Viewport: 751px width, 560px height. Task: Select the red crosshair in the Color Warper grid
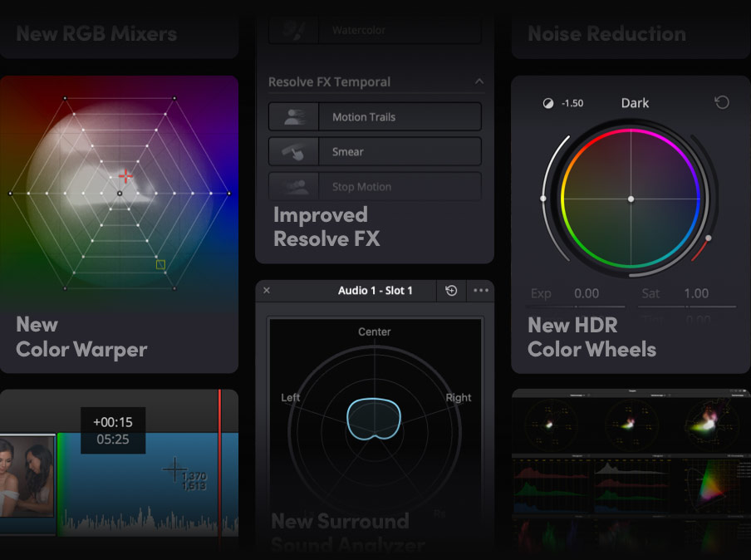pos(125,176)
